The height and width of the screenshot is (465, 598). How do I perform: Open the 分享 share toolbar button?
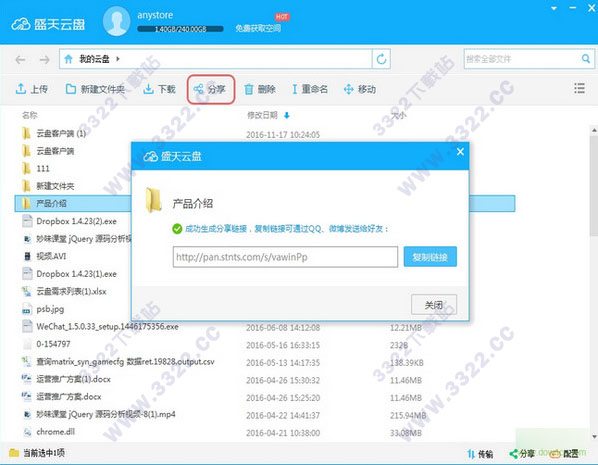(211, 89)
